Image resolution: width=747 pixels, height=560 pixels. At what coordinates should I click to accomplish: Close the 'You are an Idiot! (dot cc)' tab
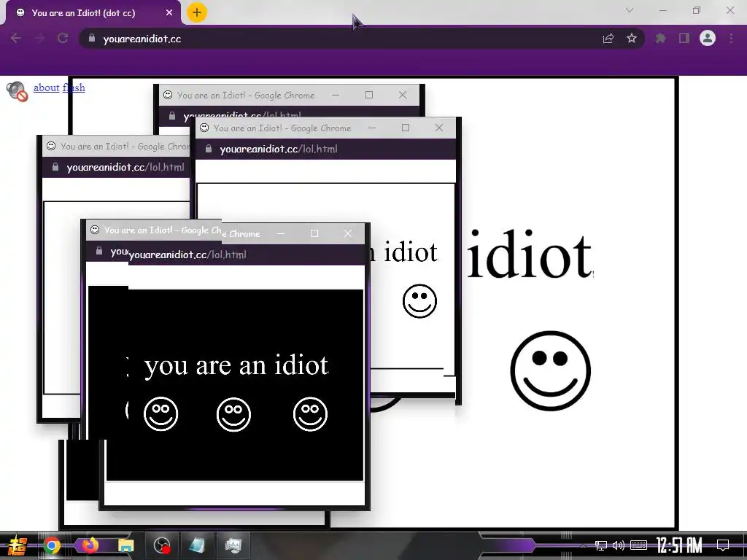169,13
